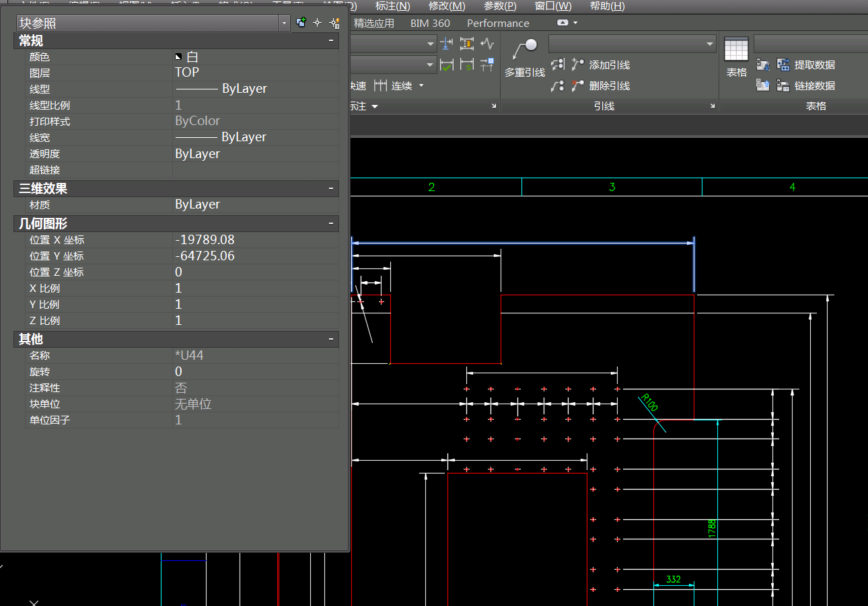Collapse the 几何图形 section

point(331,223)
